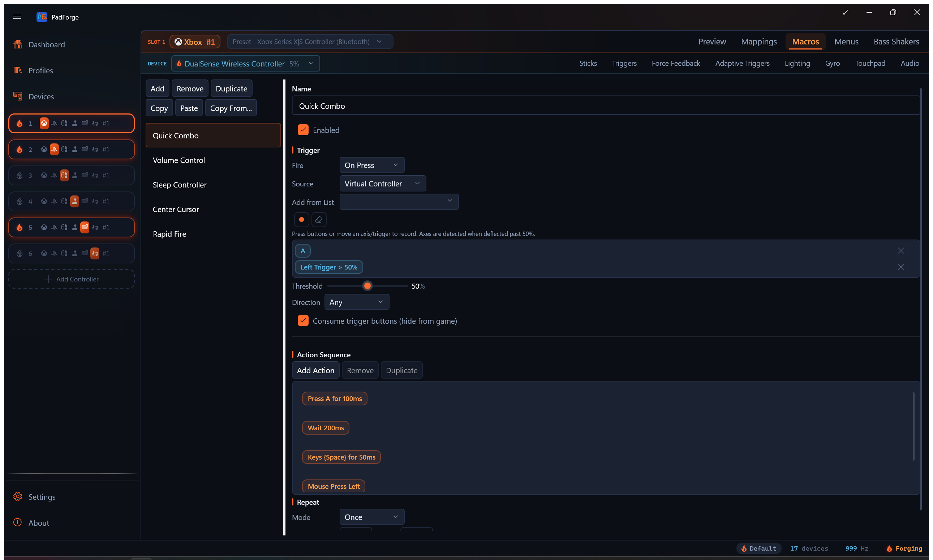Image resolution: width=933 pixels, height=560 pixels.
Task: Toggle the flame power icon for slot 4
Action: (20, 202)
